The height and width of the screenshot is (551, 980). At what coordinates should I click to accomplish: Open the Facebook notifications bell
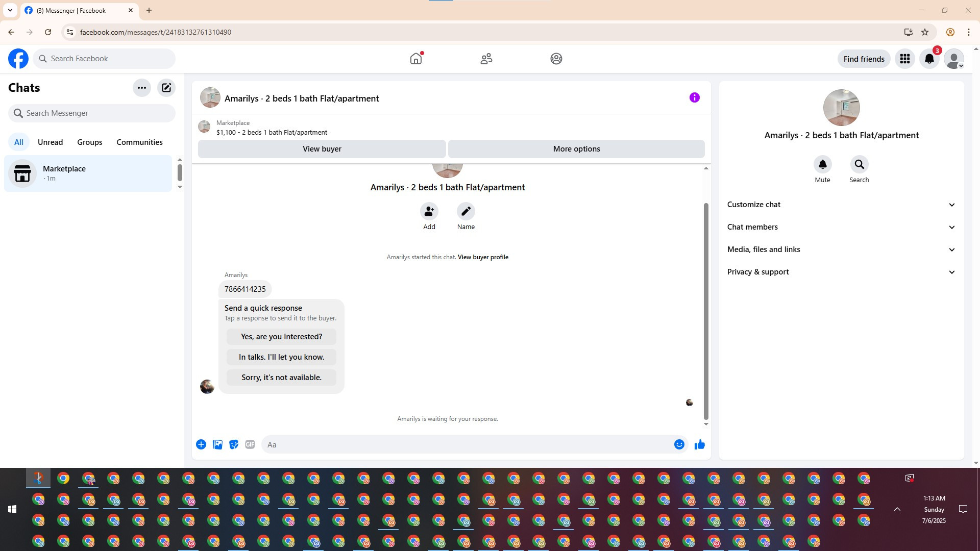point(929,59)
